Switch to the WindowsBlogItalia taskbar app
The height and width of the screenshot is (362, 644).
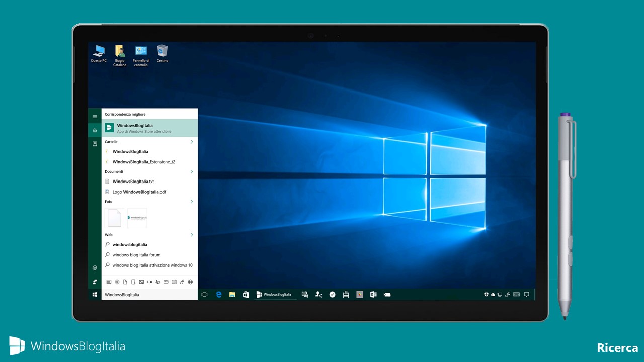pos(275,295)
